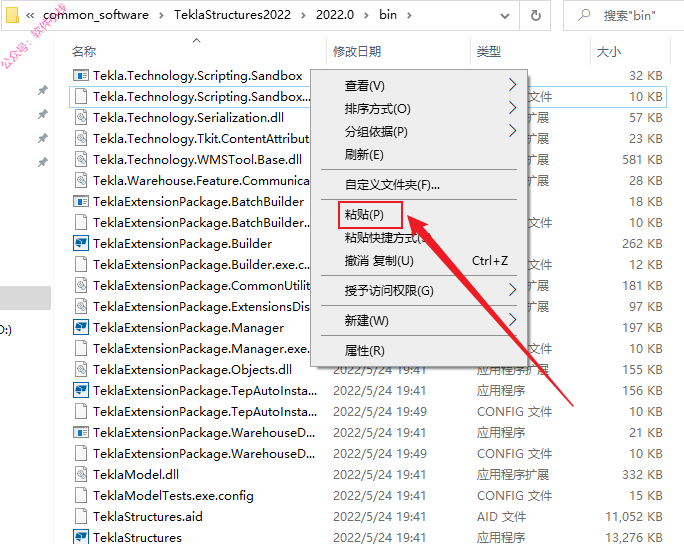This screenshot has height=544, width=684.
Task: Click TeklaExtensionPackage.Manager application icon
Action: pyautogui.click(x=81, y=328)
